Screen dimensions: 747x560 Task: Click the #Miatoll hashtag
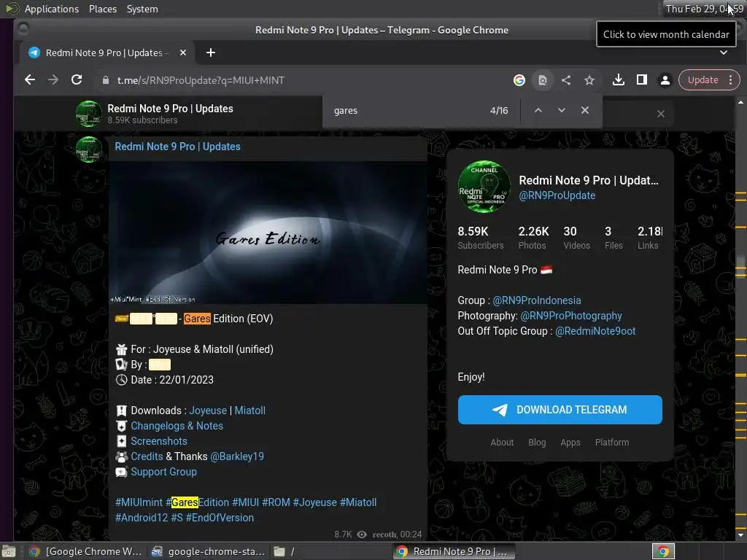click(x=358, y=502)
